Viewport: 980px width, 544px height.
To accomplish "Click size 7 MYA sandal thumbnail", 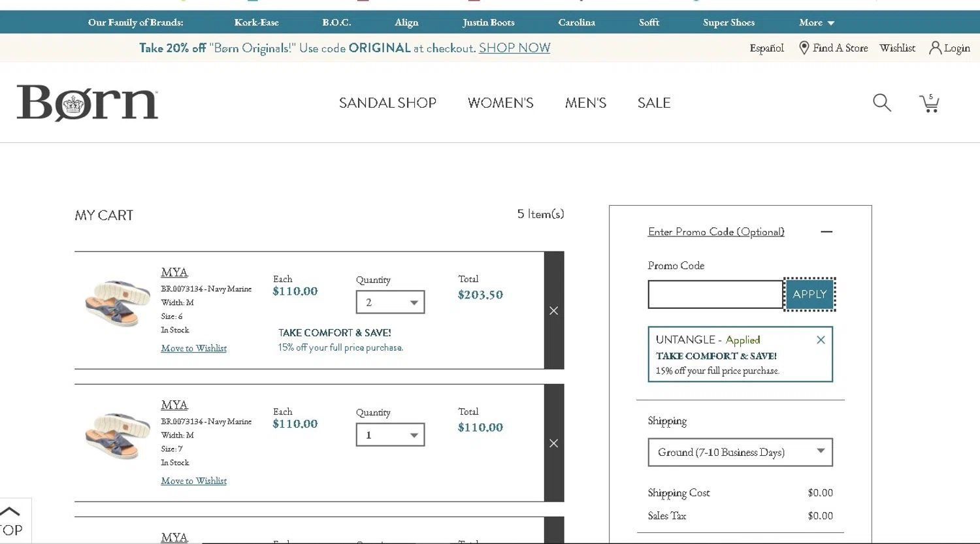I will tap(118, 435).
